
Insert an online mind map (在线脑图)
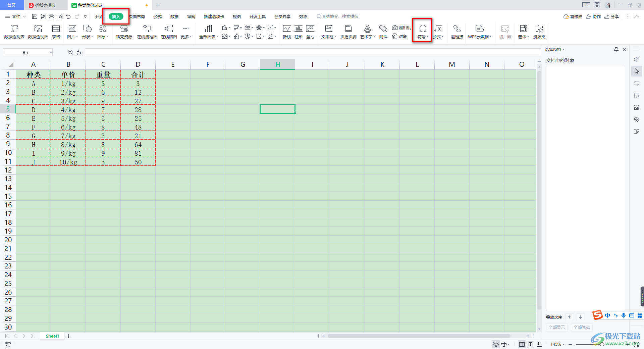pos(169,32)
